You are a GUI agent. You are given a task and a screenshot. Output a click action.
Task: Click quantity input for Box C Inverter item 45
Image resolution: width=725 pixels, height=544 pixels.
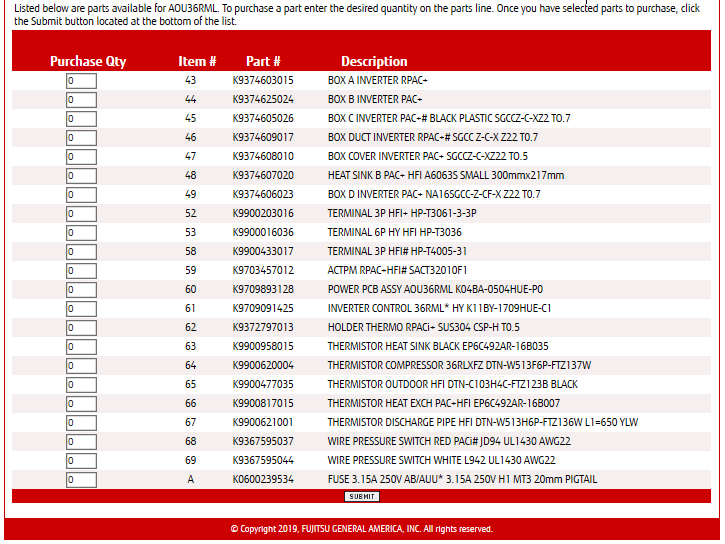pyautogui.click(x=81, y=118)
